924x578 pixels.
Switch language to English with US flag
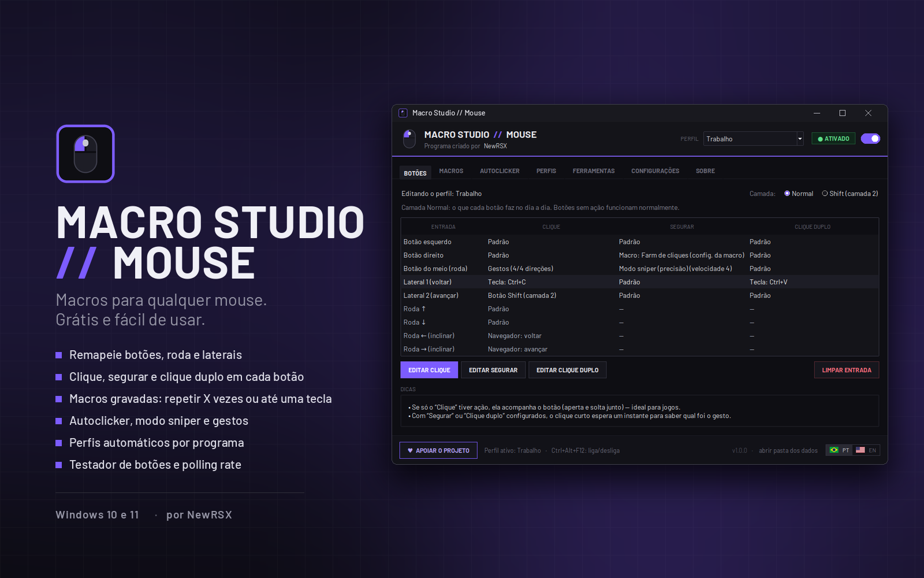click(866, 450)
